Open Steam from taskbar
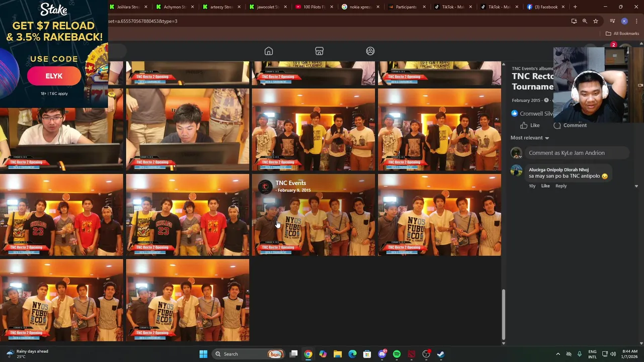The image size is (644, 362). pos(441,354)
